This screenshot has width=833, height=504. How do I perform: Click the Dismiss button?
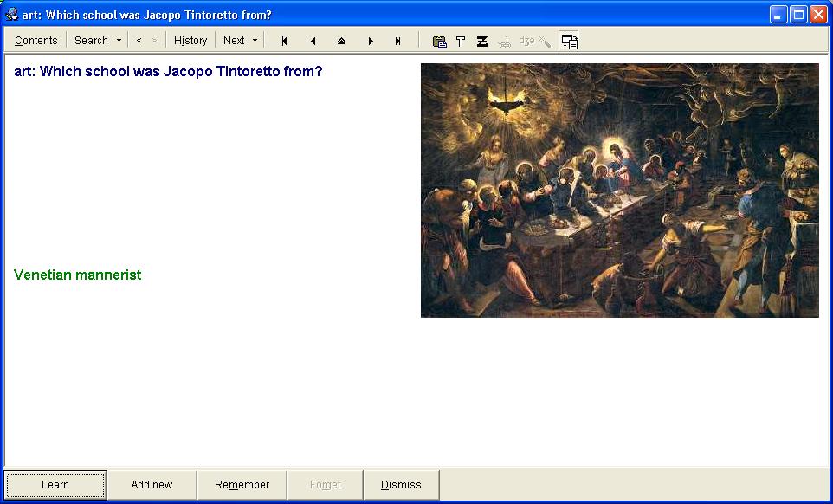point(401,485)
